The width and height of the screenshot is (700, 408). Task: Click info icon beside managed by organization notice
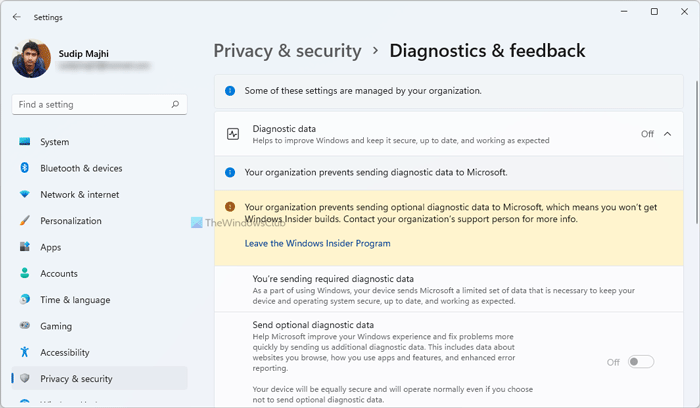[x=230, y=91]
